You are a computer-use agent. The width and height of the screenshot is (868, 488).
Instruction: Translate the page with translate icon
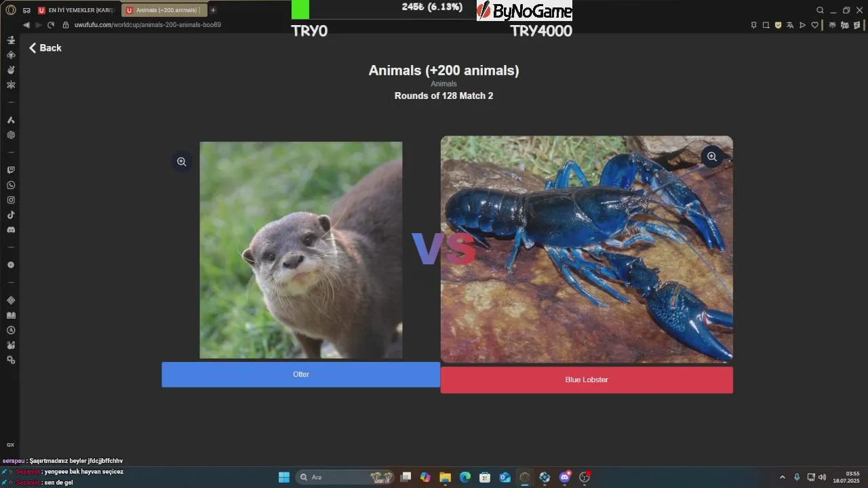point(790,25)
